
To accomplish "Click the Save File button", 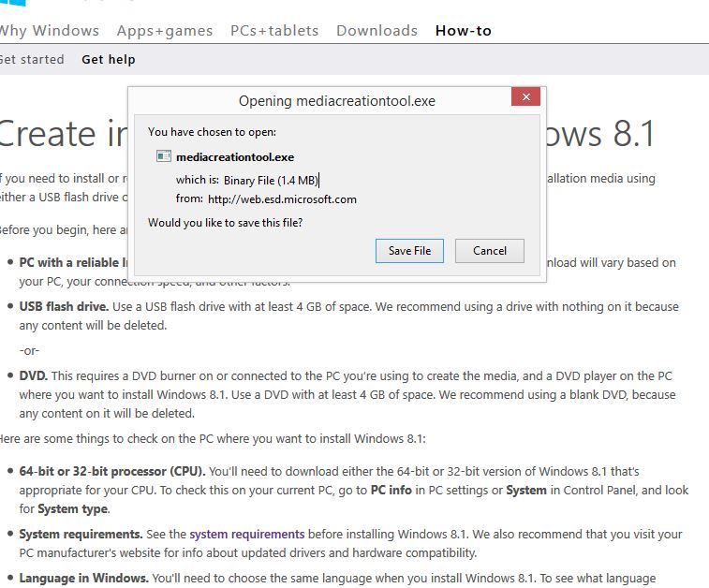I will (x=409, y=251).
